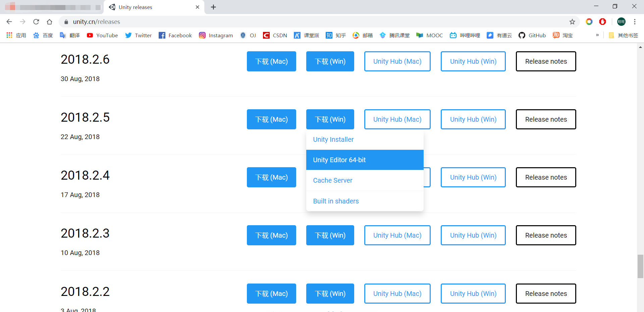Screen dimensions: 644x312
Task: Open the Instagram bookmark
Action: pyautogui.click(x=216, y=35)
